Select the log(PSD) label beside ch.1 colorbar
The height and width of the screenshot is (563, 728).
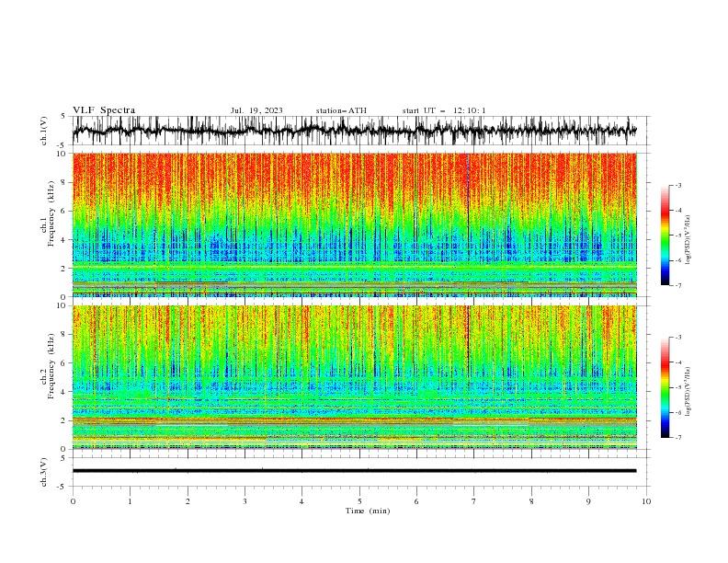point(688,240)
